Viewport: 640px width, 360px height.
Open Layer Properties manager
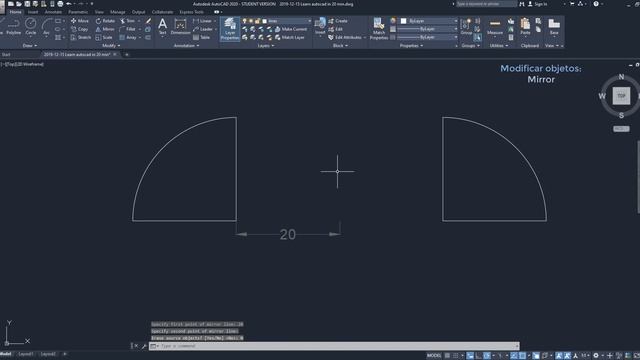tap(230, 29)
